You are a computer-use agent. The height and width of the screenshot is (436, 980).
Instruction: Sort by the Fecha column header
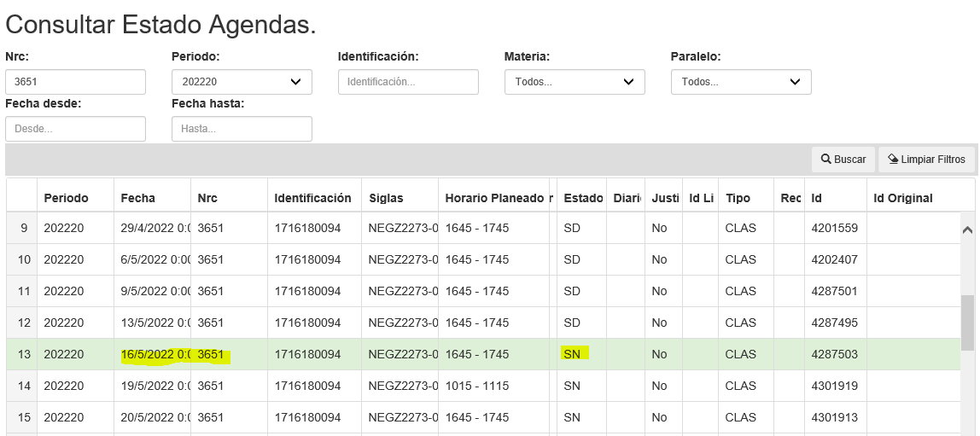[x=138, y=198]
